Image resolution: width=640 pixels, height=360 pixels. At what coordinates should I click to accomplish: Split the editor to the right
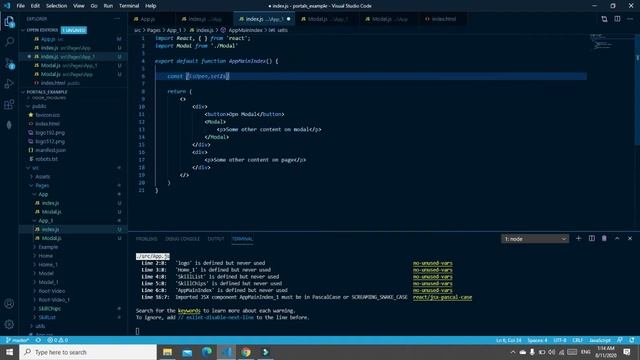coord(617,19)
